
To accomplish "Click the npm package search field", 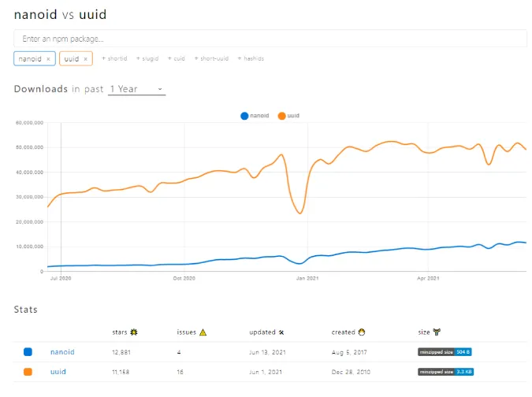I will [x=270, y=39].
